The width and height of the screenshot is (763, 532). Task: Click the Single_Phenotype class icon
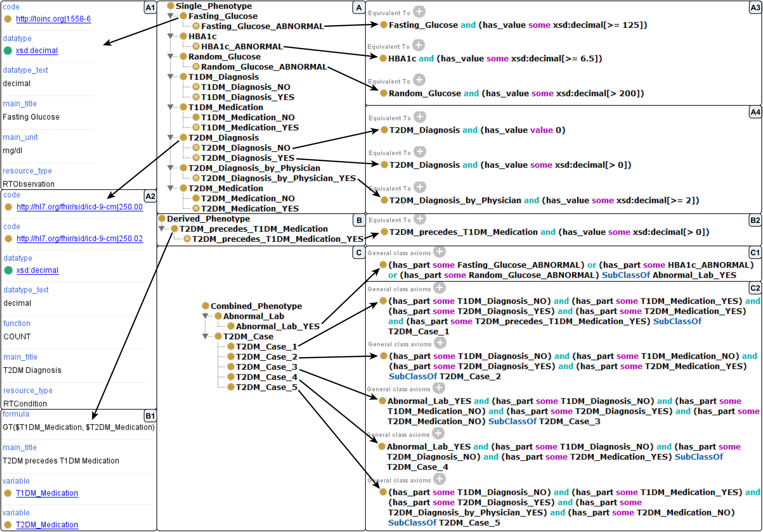click(171, 6)
